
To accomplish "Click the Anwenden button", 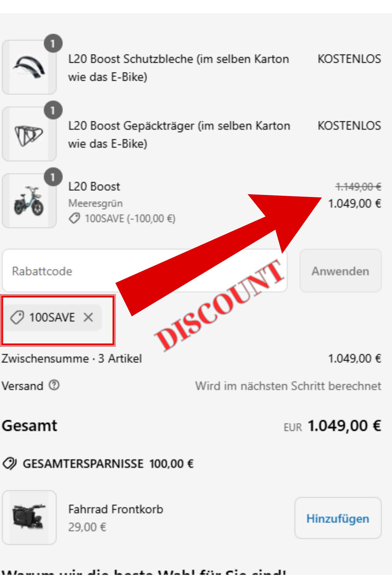I will [x=341, y=270].
